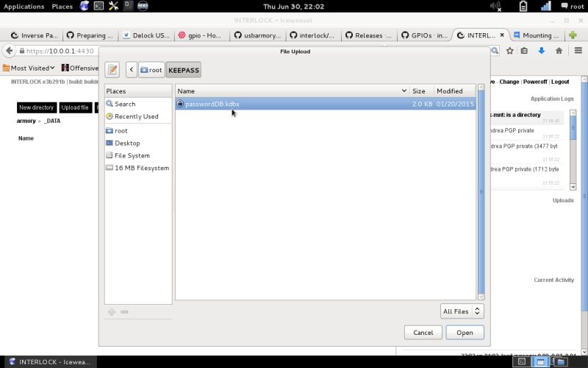Open the All Files filter dropdown
This screenshot has width=588, height=368.
pos(462,311)
